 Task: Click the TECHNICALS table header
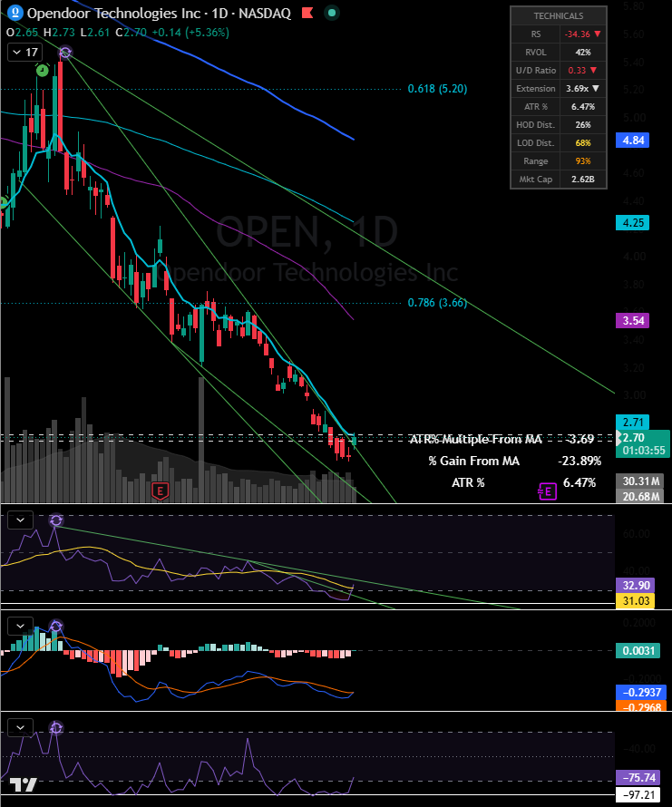pos(559,16)
